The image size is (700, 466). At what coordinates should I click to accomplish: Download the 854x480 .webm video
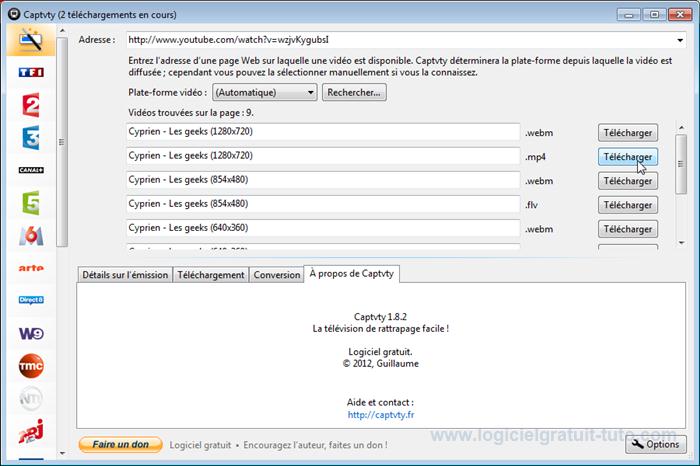pos(628,181)
